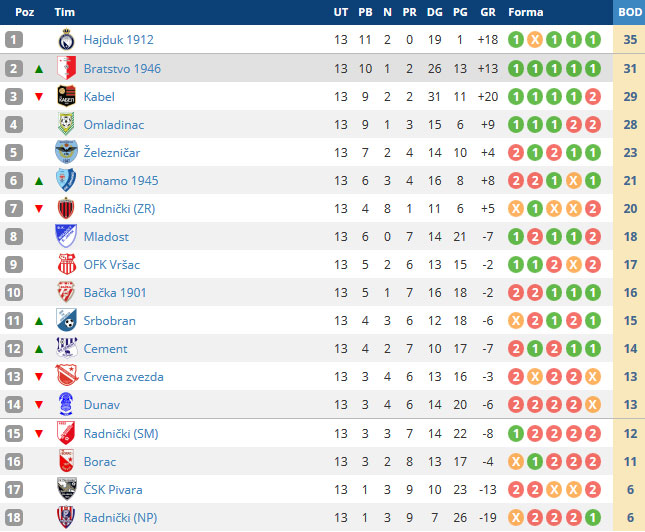Select the Crvena zvezda team name
Screen dimensions: 645x532
[123, 377]
